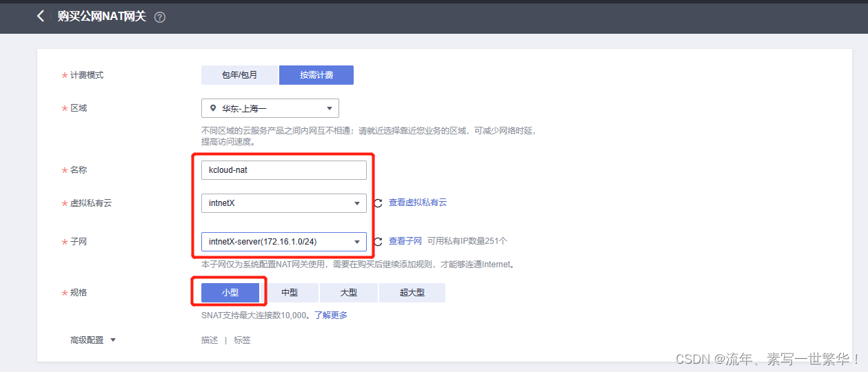Open the intnetX-server subnet dropdown
This screenshot has height=372, width=868.
tap(284, 242)
